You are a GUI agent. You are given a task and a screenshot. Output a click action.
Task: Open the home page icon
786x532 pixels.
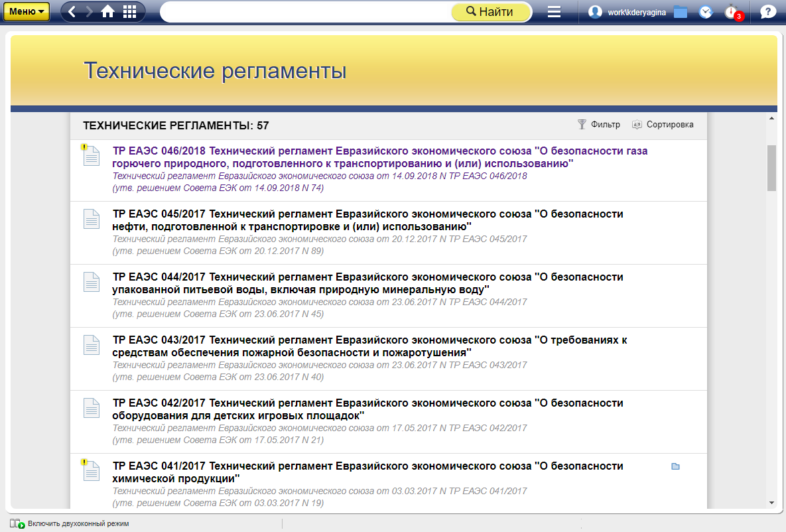coord(107,11)
